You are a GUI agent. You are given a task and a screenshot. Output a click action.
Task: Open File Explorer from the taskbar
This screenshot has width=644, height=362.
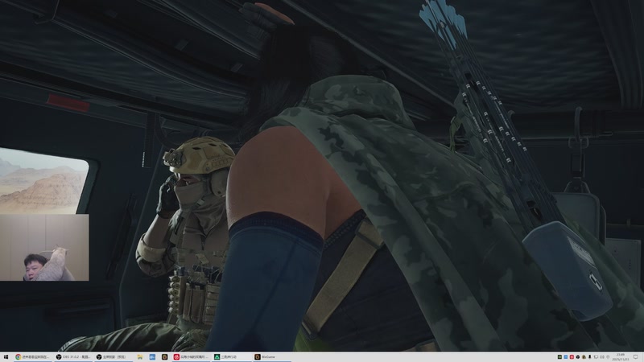139,357
